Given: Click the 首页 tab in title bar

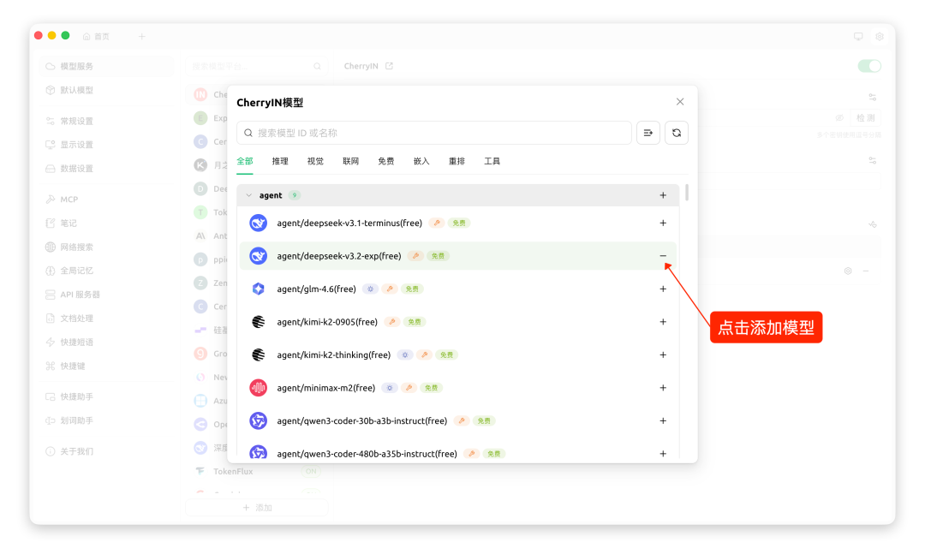Looking at the screenshot, I should 96,37.
